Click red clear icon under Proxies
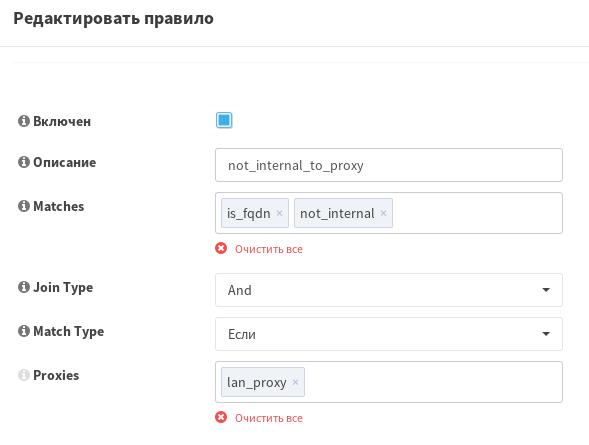 [x=221, y=418]
